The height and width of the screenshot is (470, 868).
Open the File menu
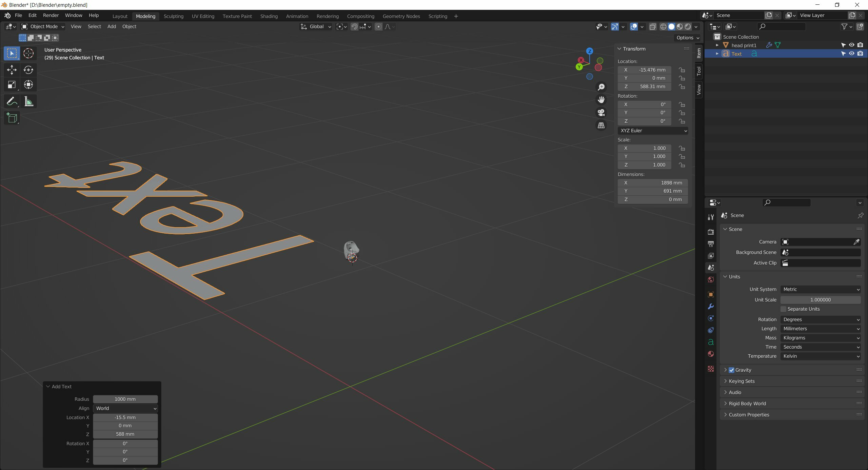(x=18, y=15)
